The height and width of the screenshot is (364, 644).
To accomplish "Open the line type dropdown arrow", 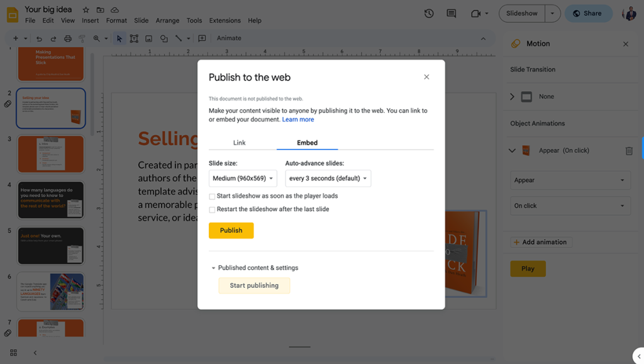I will (189, 38).
